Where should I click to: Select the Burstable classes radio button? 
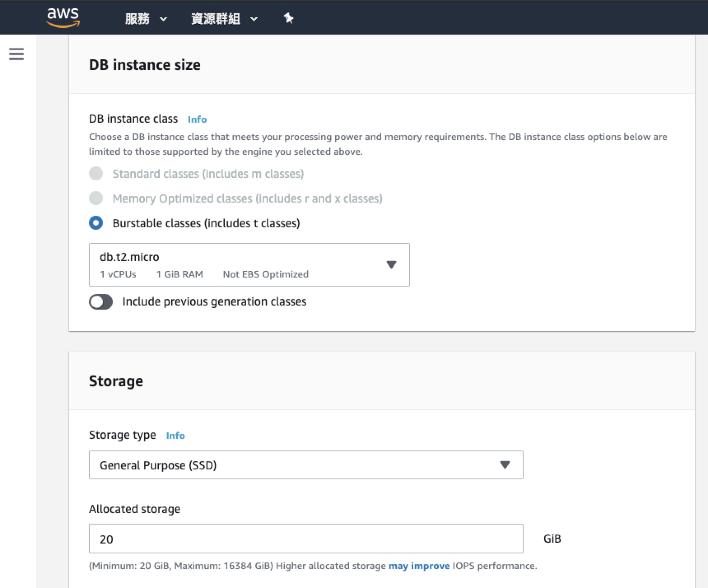(96, 223)
